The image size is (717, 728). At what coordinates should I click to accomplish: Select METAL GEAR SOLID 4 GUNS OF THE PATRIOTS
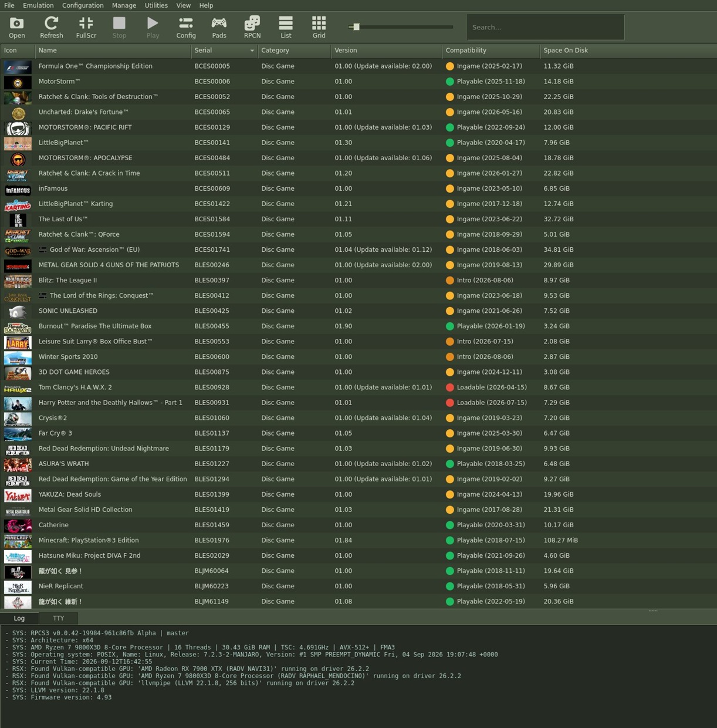(x=109, y=265)
